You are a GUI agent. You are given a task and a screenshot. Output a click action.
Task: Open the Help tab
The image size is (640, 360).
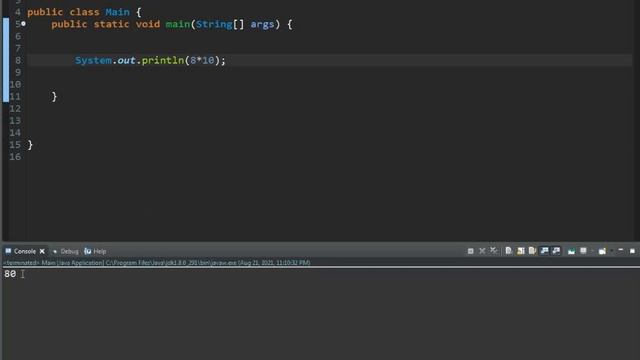[x=100, y=251]
